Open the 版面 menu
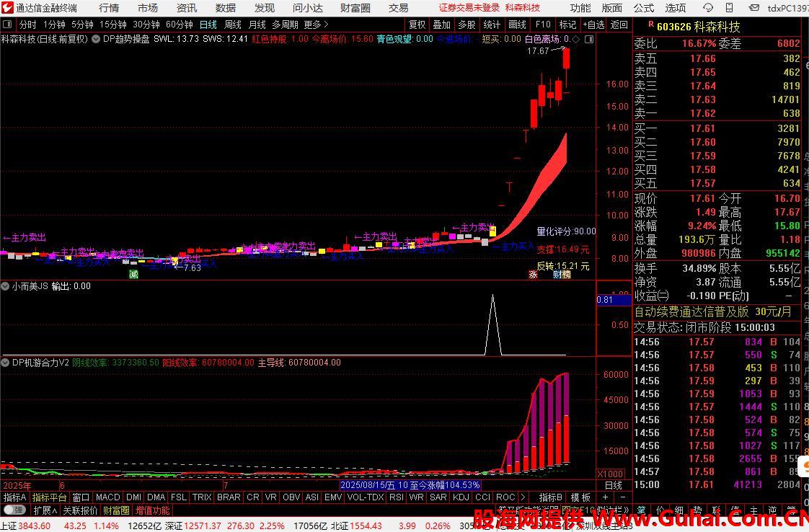 612,8
